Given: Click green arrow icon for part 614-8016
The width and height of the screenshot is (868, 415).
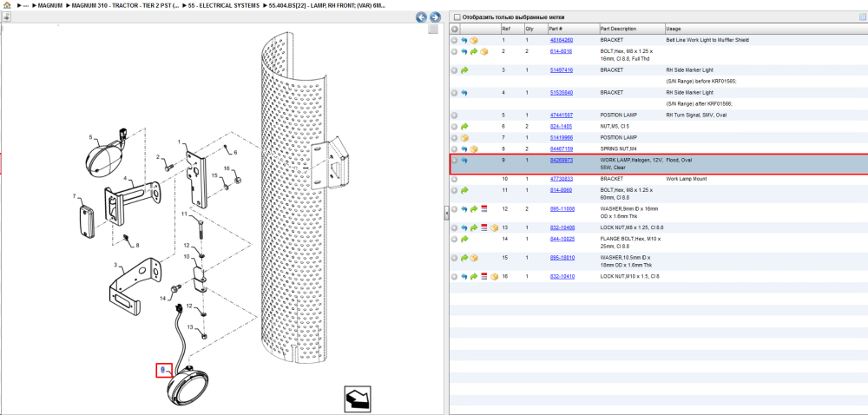Looking at the screenshot, I should (x=474, y=51).
